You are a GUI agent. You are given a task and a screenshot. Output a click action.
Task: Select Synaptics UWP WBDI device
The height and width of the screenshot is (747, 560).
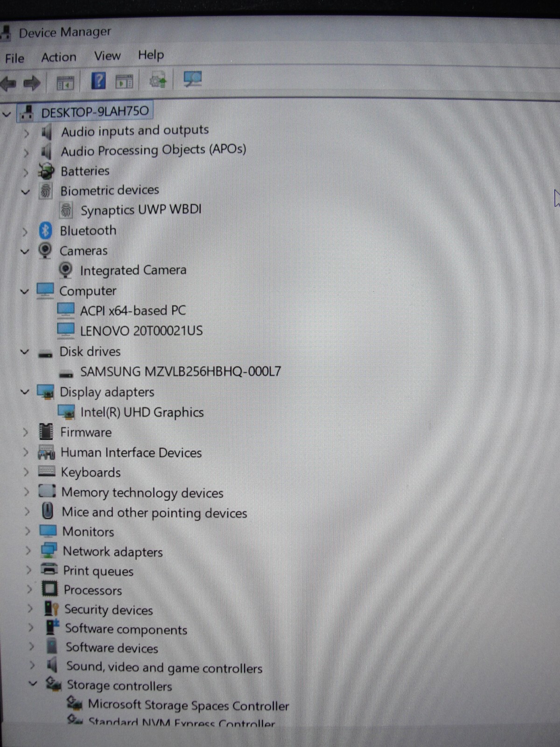tap(141, 210)
